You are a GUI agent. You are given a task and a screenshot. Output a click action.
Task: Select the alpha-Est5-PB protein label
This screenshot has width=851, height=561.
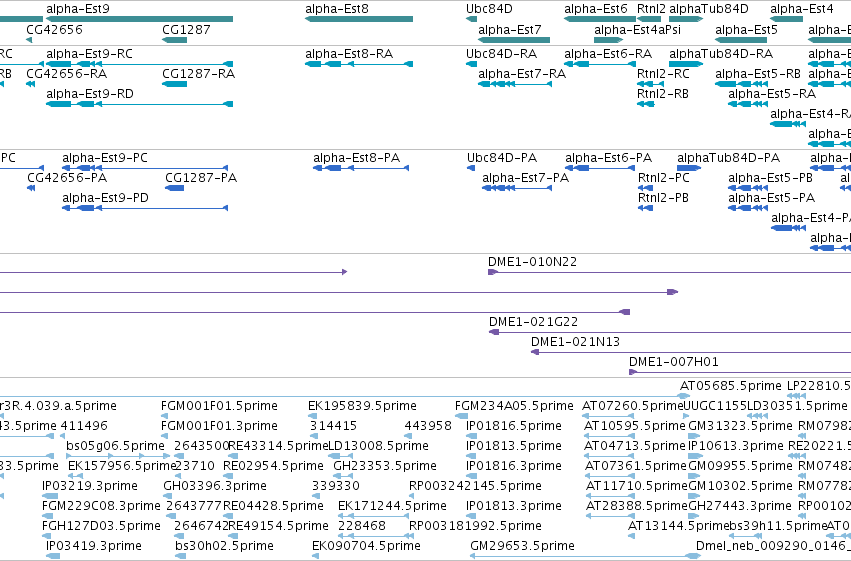[x=770, y=178]
